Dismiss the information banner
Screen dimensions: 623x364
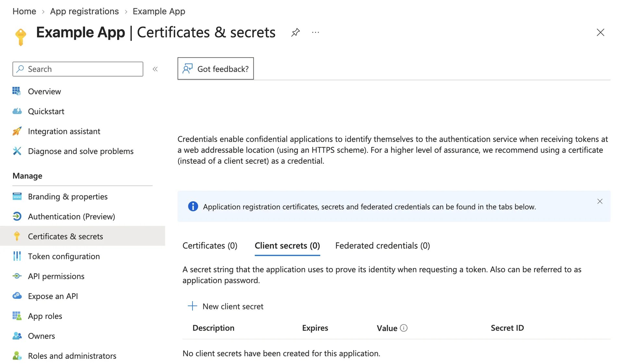point(600,201)
